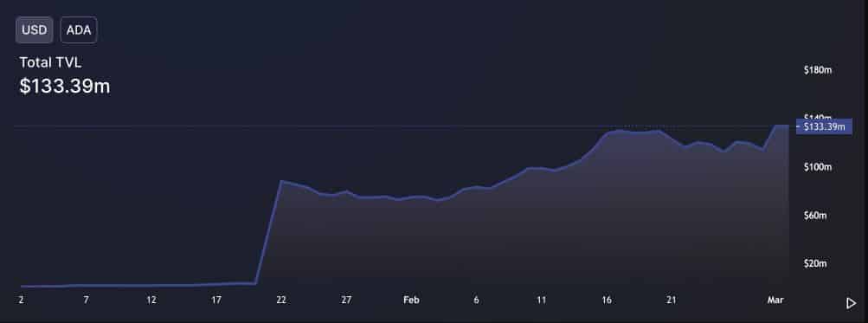Viewport: 868px width, 323px height.
Task: Click the Feb label on the time axis
Action: (x=411, y=300)
